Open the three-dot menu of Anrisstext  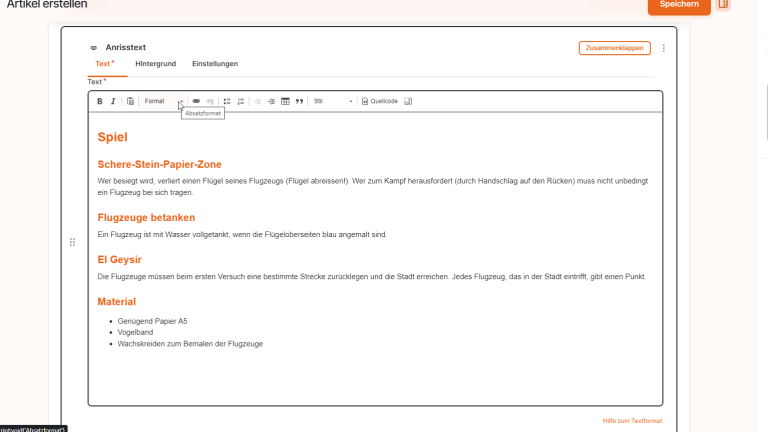tap(664, 48)
